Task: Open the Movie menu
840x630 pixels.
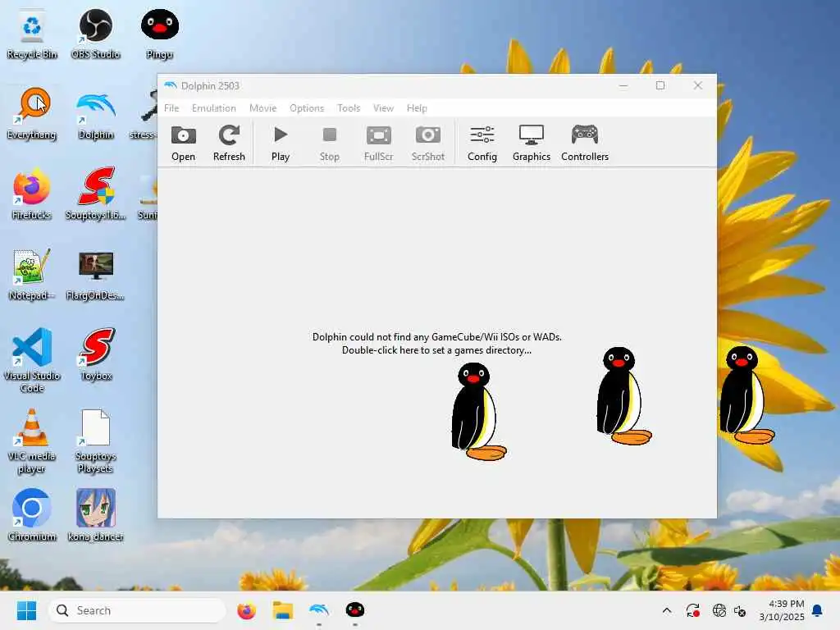Action: [x=262, y=108]
